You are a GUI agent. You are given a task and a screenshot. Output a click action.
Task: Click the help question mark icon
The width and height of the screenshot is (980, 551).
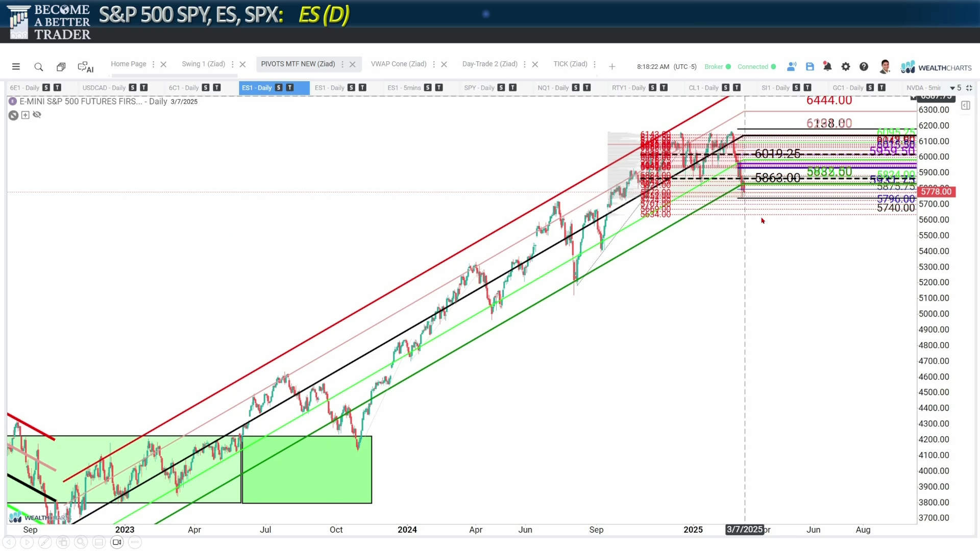(864, 67)
